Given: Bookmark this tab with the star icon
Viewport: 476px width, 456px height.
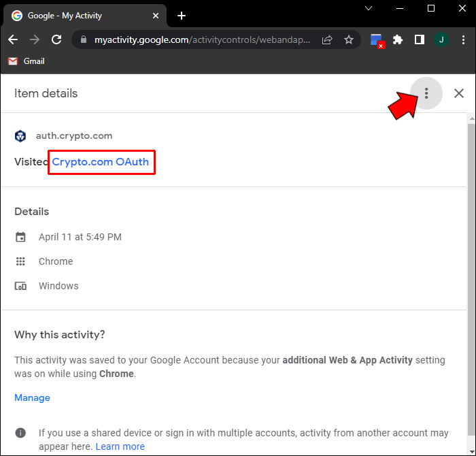Looking at the screenshot, I should coord(349,39).
